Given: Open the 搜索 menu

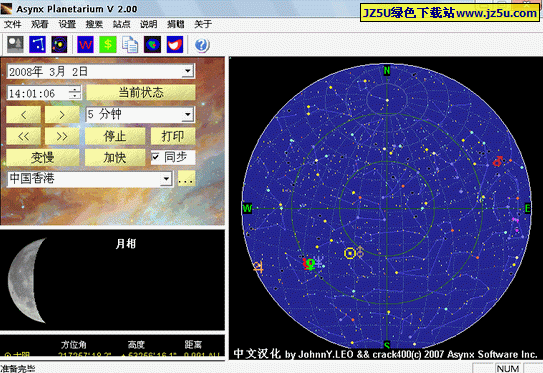Looking at the screenshot, I should [94, 24].
